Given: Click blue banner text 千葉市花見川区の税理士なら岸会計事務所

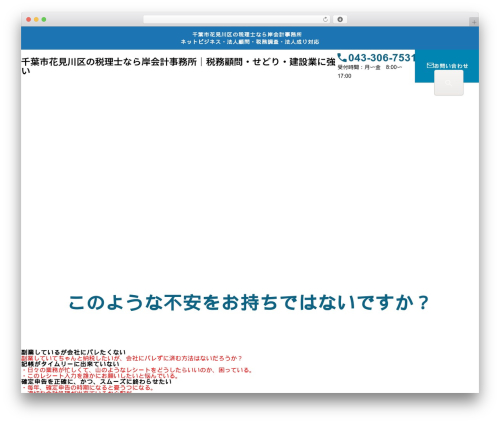Looking at the screenshot, I should pos(247,34).
